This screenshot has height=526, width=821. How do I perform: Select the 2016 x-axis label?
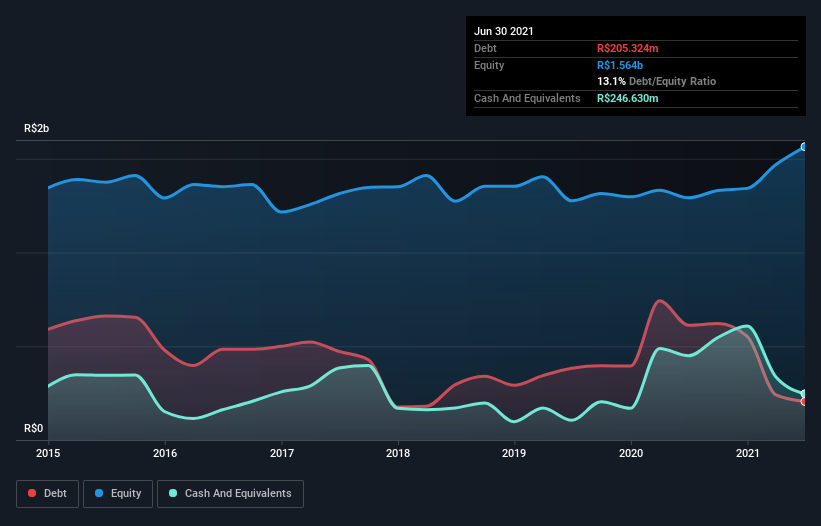click(165, 453)
